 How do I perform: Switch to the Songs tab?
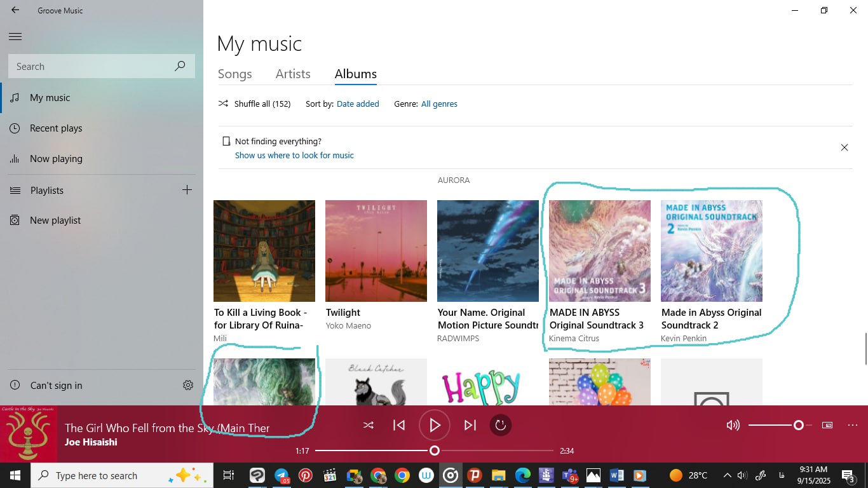[234, 74]
